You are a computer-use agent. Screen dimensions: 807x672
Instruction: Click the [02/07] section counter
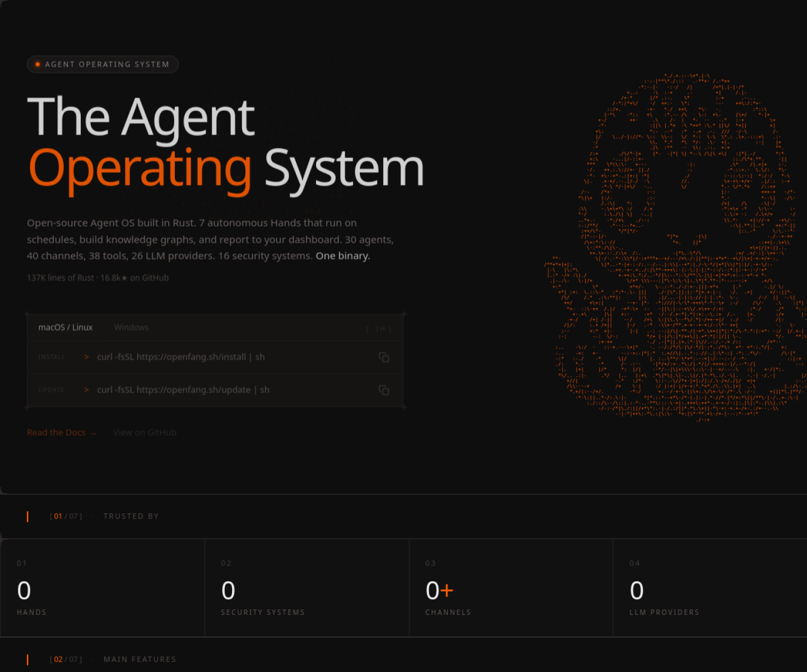[66, 659]
